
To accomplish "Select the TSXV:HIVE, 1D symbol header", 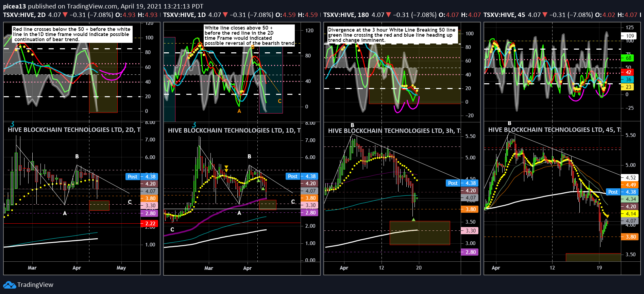I will point(184,15).
